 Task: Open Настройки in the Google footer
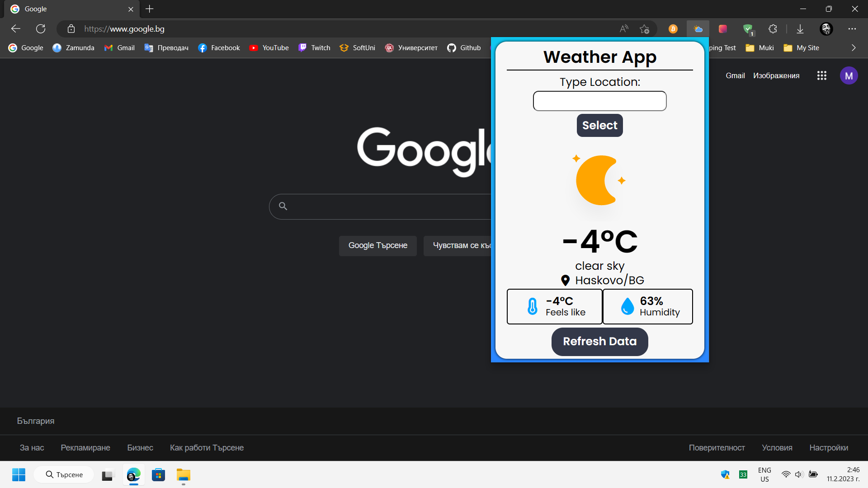click(828, 447)
